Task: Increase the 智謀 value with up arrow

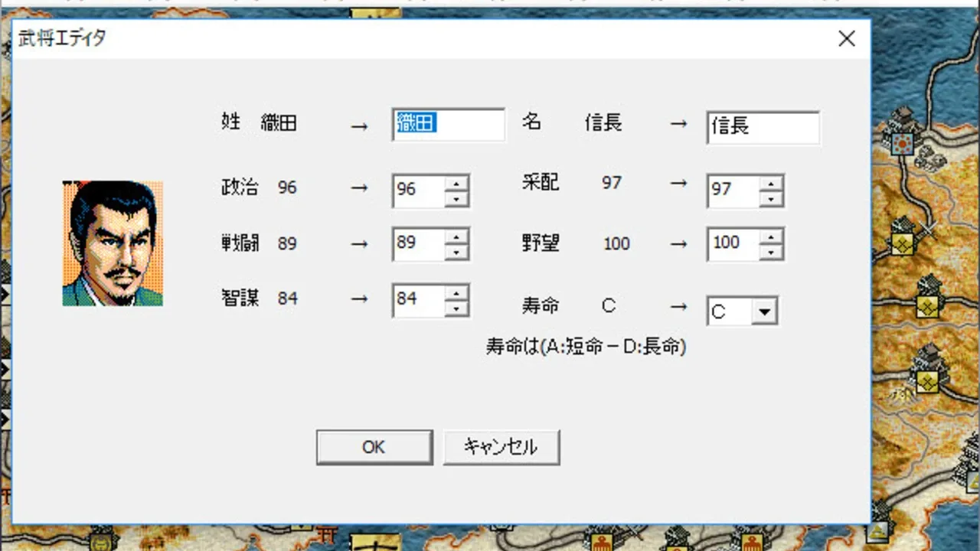Action: [456, 292]
